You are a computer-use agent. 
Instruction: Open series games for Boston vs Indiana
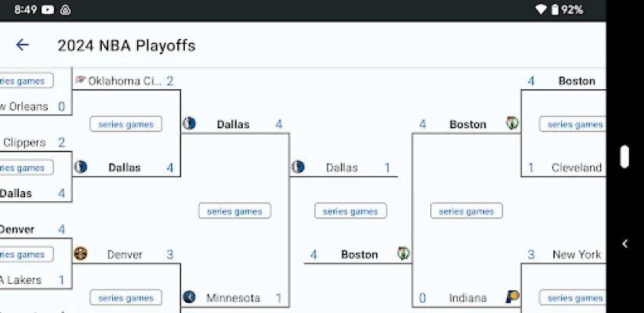point(466,211)
